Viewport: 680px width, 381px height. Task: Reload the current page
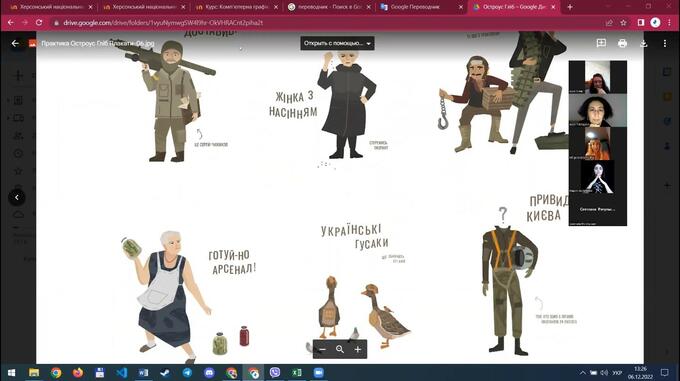click(39, 23)
